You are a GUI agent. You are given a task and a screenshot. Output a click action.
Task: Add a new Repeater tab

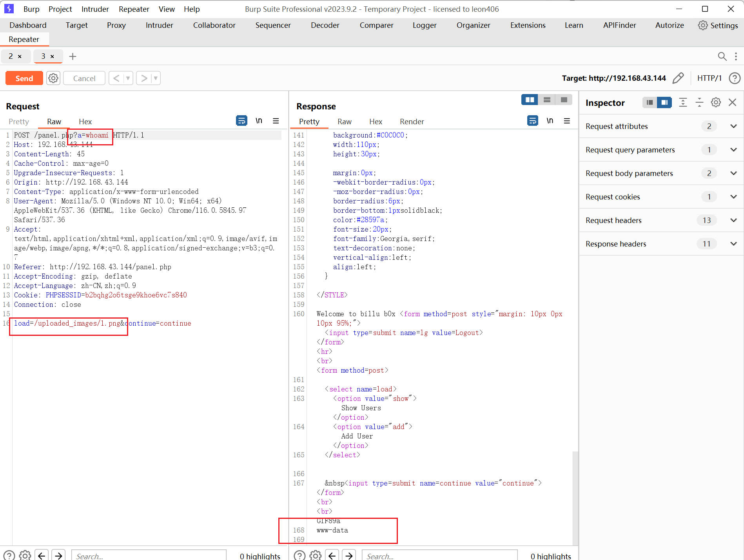coord(73,56)
